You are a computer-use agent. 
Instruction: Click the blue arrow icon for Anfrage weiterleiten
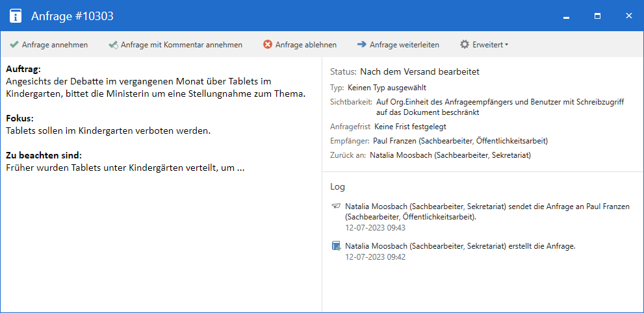(361, 45)
